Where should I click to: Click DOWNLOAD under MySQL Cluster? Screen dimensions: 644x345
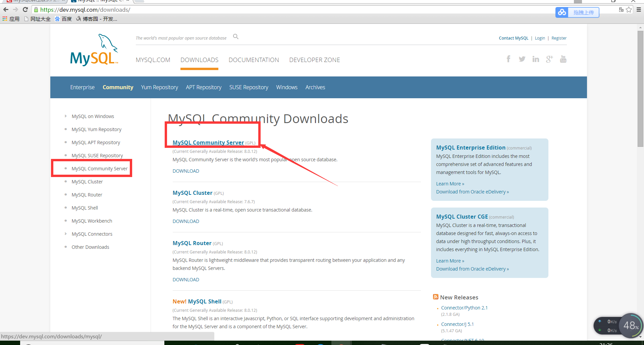point(186,221)
